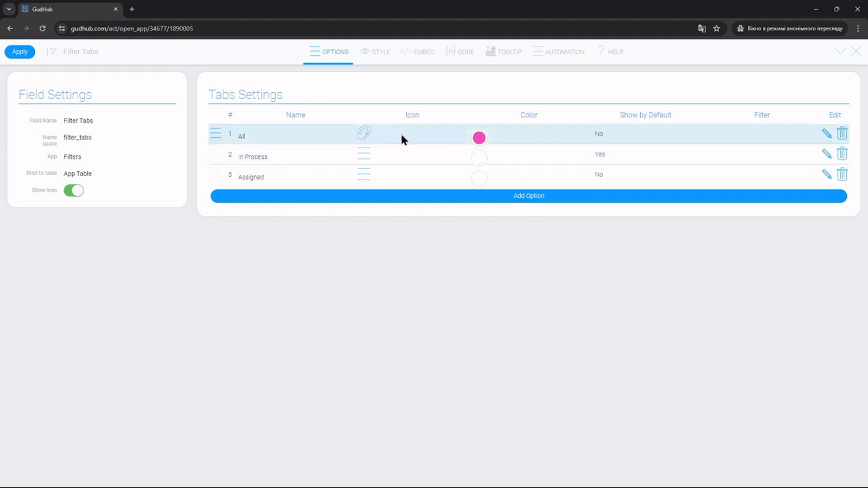The image size is (868, 488).
Task: Open the tab search dropdown arrow
Action: click(x=9, y=9)
